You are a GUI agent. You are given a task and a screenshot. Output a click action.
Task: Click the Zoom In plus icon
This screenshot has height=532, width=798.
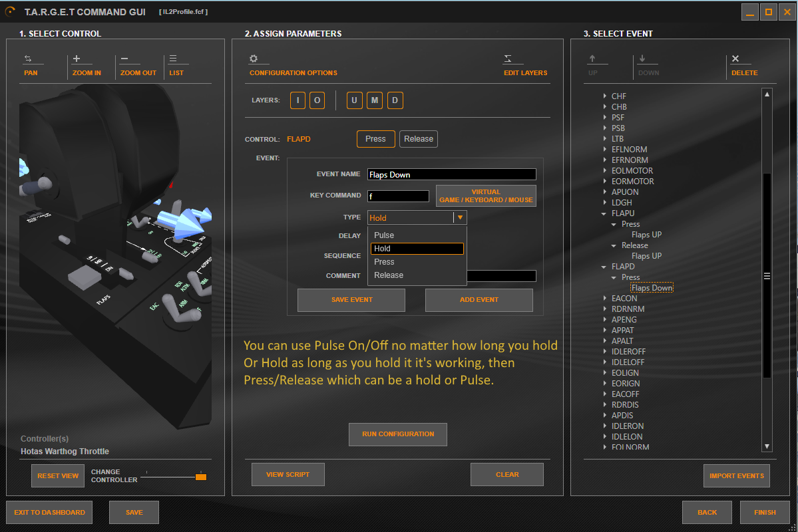(77, 59)
